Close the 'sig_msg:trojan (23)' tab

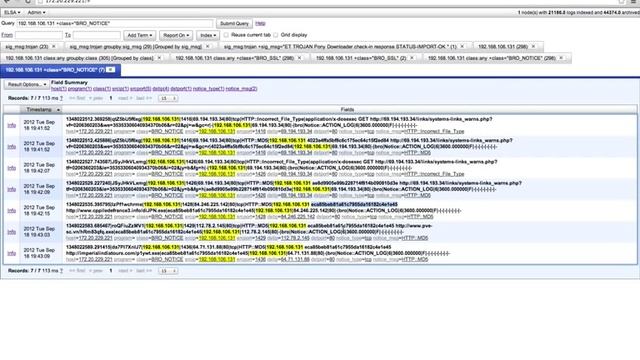tap(53, 47)
